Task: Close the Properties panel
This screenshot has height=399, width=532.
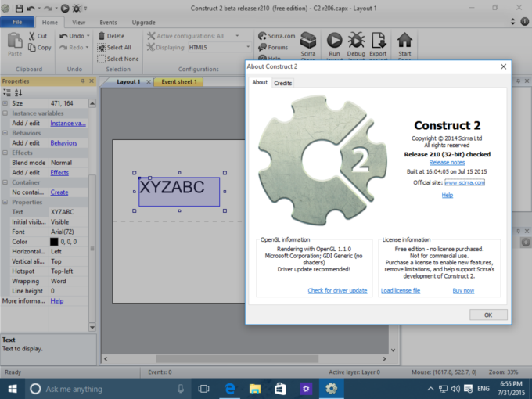Action: 92,81
